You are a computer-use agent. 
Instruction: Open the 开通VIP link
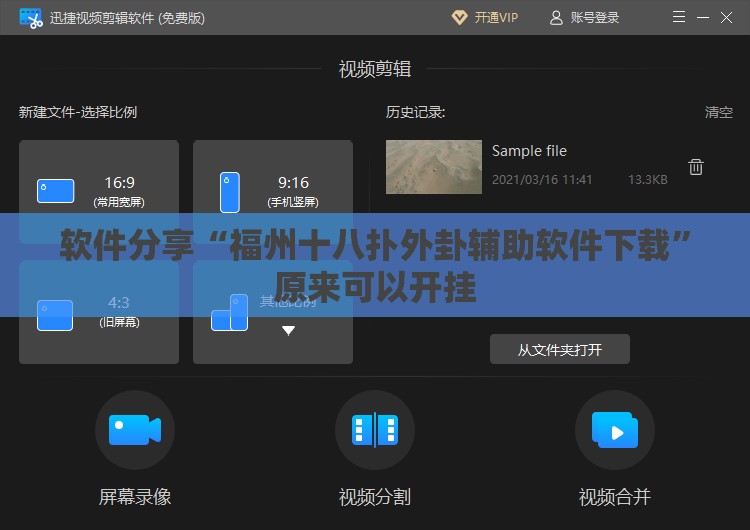(496, 18)
